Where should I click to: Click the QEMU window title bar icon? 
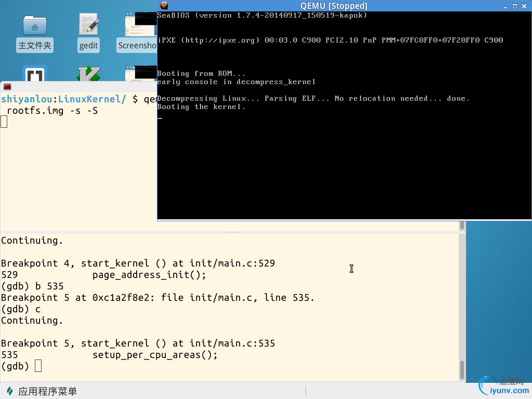point(164,6)
